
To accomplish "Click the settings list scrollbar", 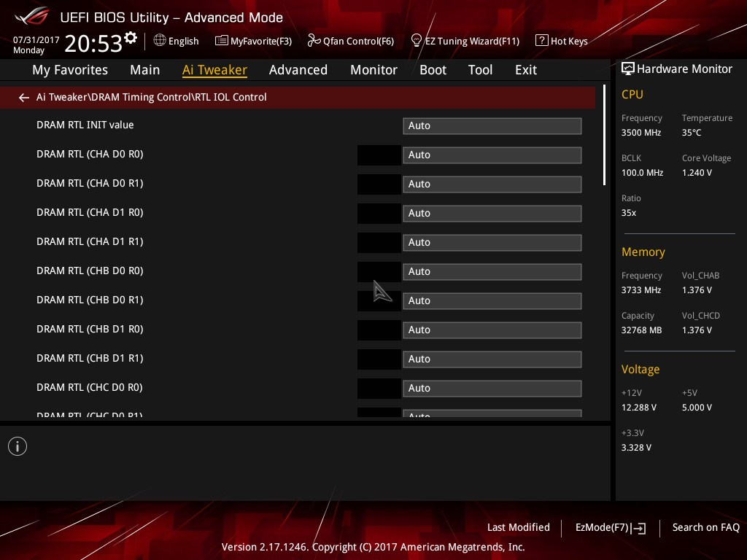I will [x=604, y=135].
